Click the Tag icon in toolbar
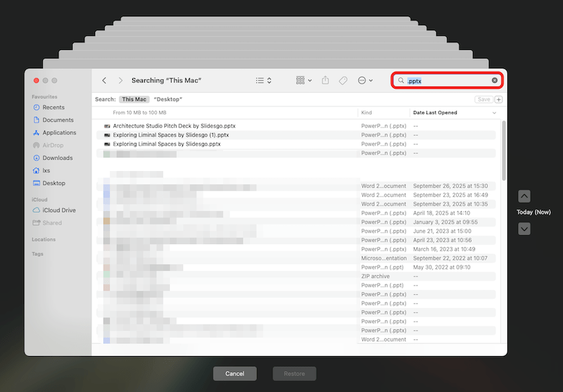Screen dimensions: 563x392 343,81
